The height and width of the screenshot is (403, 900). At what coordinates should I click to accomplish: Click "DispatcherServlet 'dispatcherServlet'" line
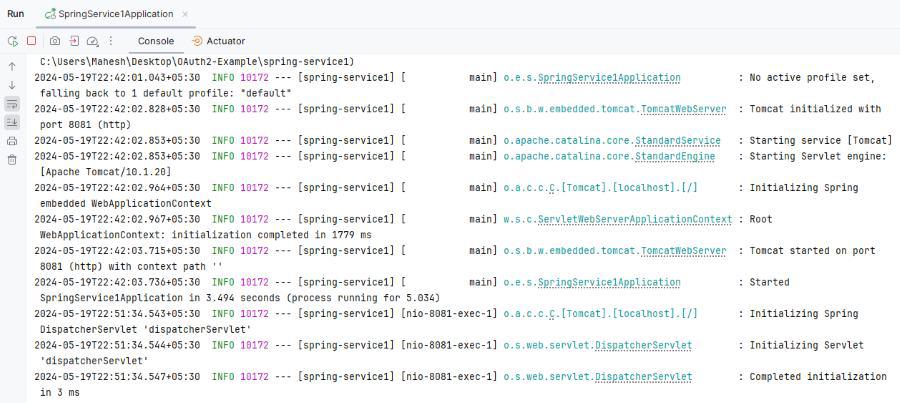tap(146, 330)
